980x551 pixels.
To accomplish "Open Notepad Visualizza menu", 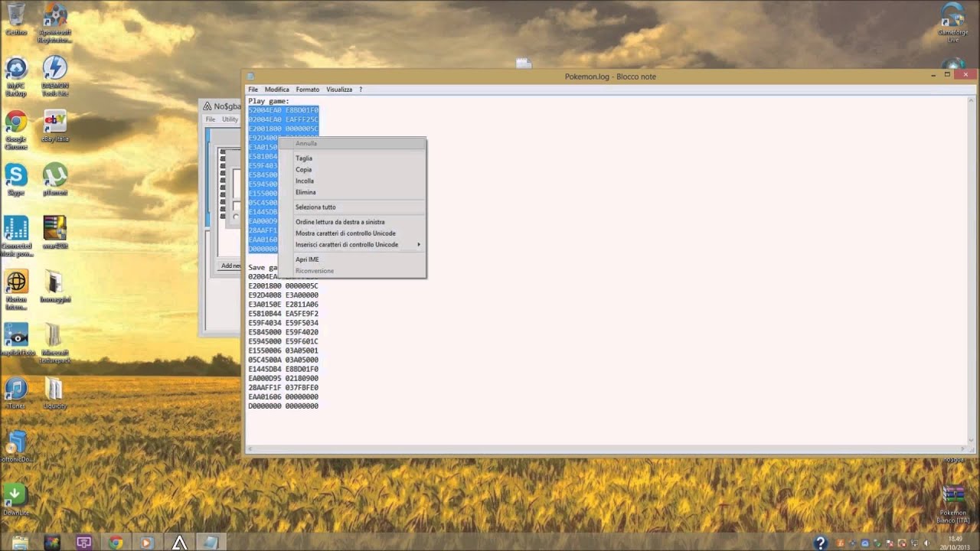I will coord(339,90).
